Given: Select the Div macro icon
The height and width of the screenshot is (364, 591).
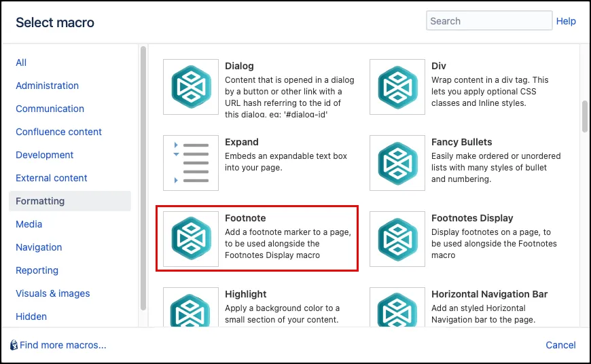Looking at the screenshot, I should [x=397, y=87].
